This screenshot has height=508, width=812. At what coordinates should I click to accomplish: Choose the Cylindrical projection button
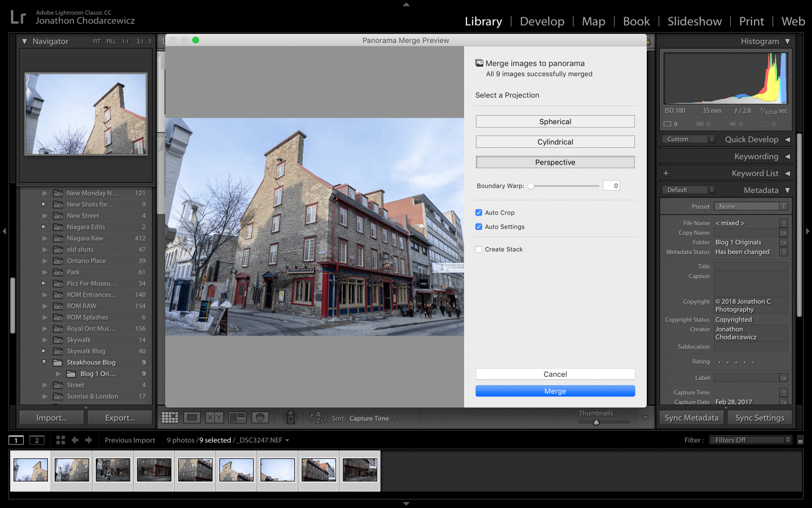555,142
